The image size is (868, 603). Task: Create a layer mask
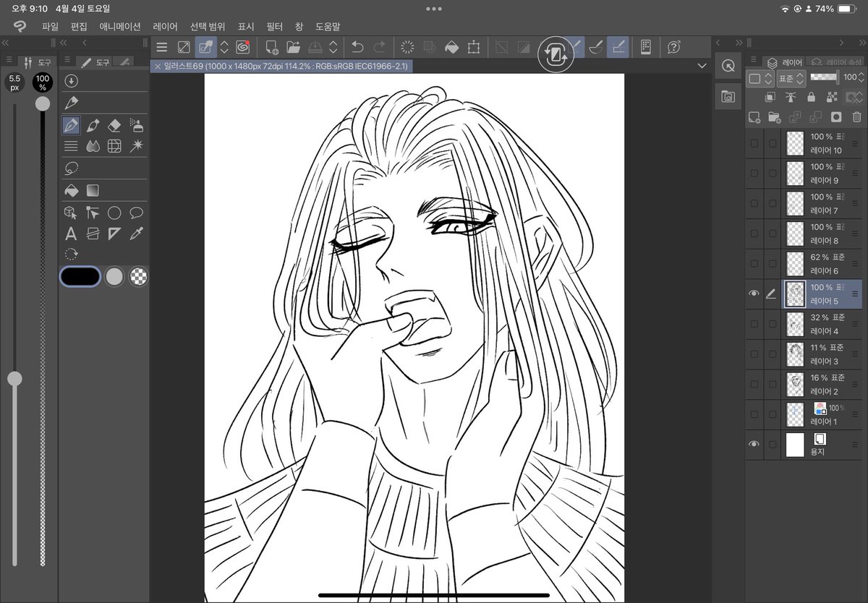[x=836, y=116]
